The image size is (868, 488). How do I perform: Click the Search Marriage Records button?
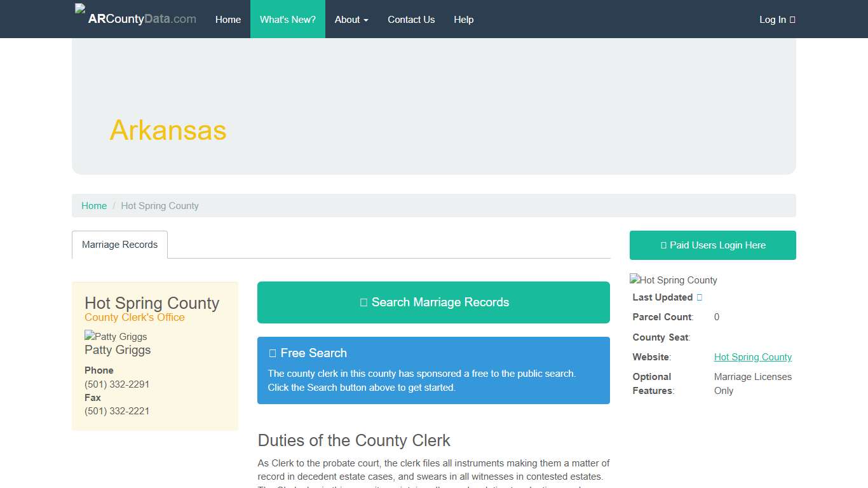coord(434,302)
